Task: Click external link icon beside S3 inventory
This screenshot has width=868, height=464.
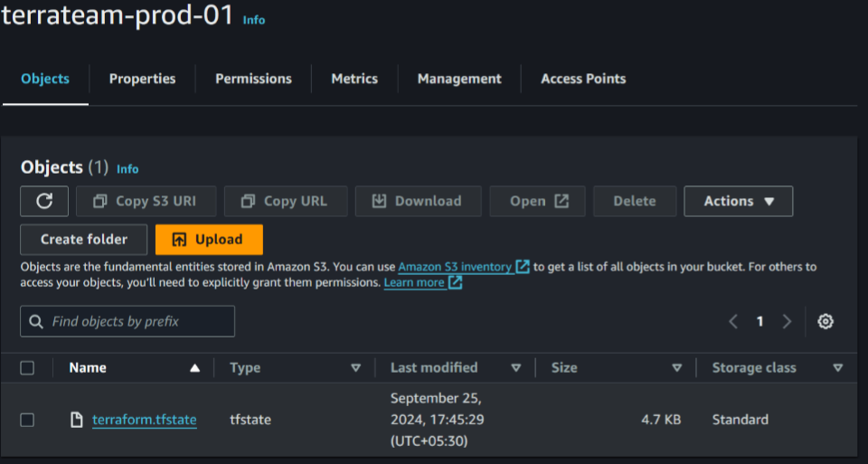Action: pyautogui.click(x=523, y=267)
